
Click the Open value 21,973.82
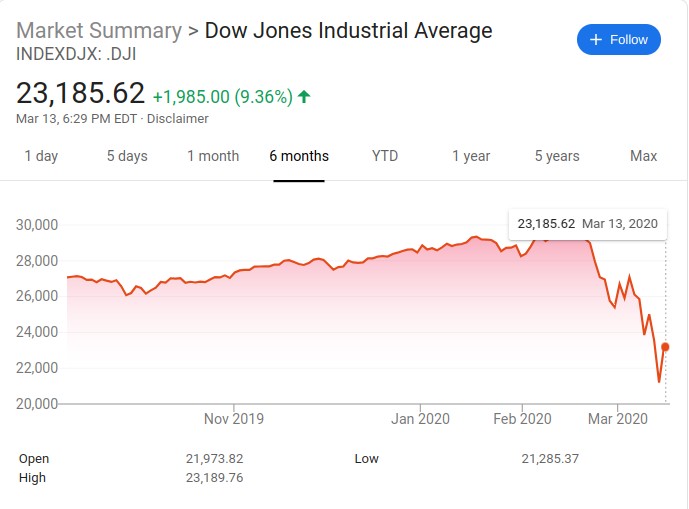coord(215,459)
